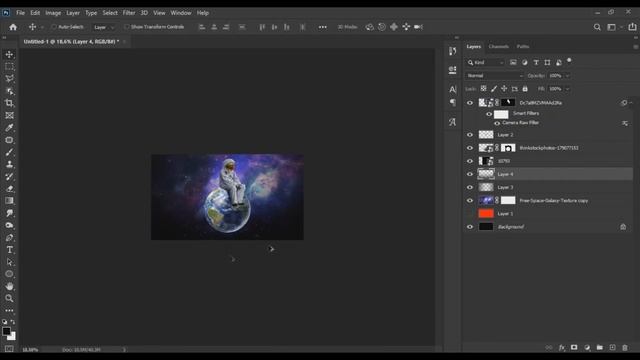Select the History Brush tool

[x=9, y=176]
